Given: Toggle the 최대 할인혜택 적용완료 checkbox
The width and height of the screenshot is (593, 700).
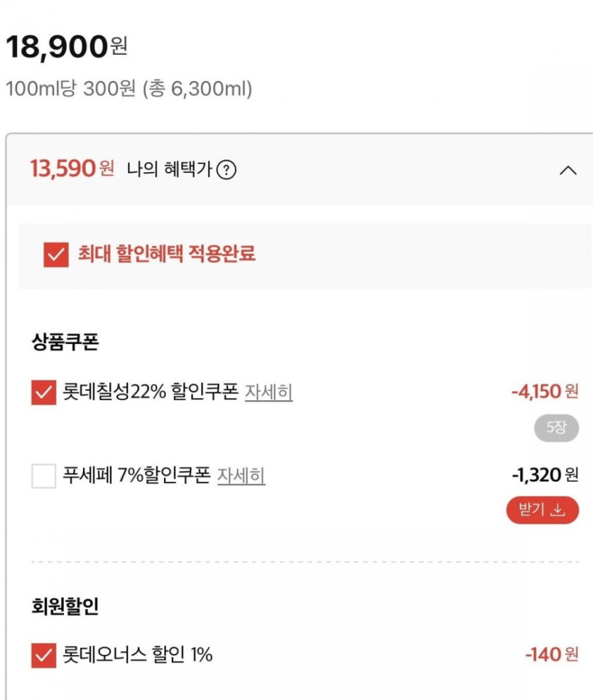Looking at the screenshot, I should [55, 254].
